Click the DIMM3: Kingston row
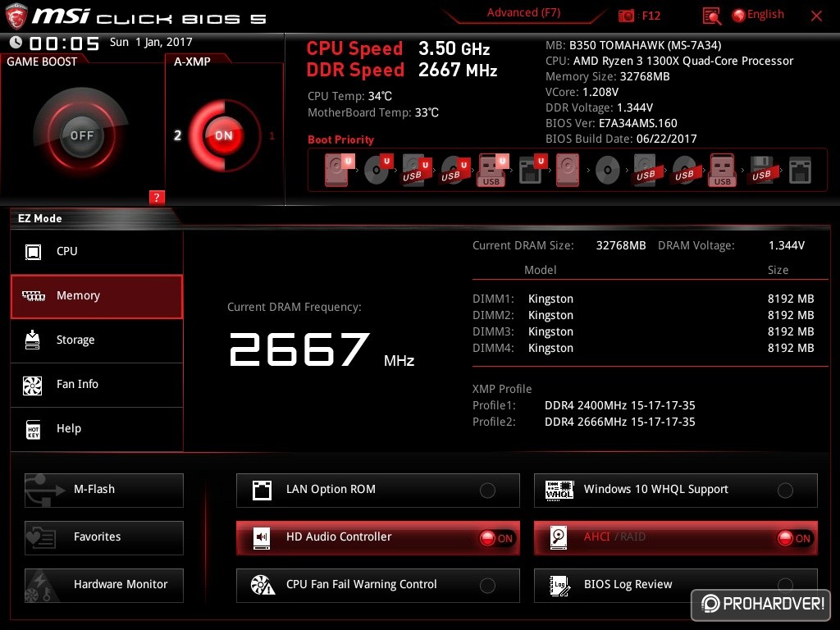 [643, 331]
